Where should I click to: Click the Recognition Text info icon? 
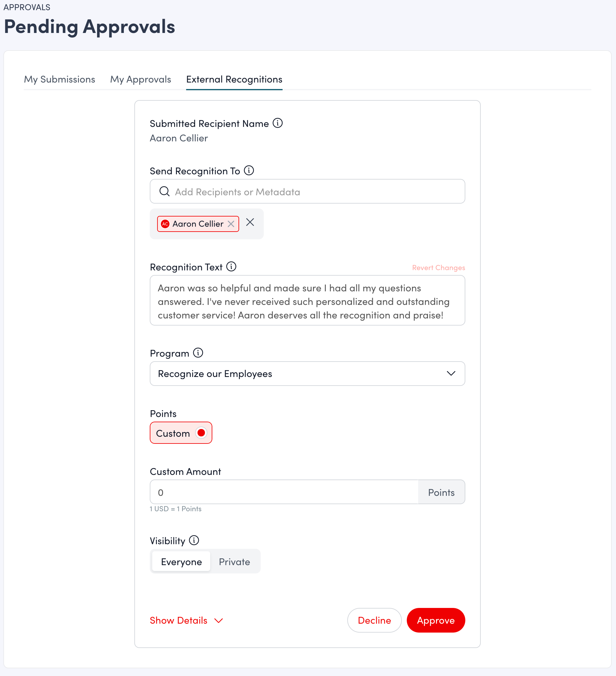click(x=231, y=267)
